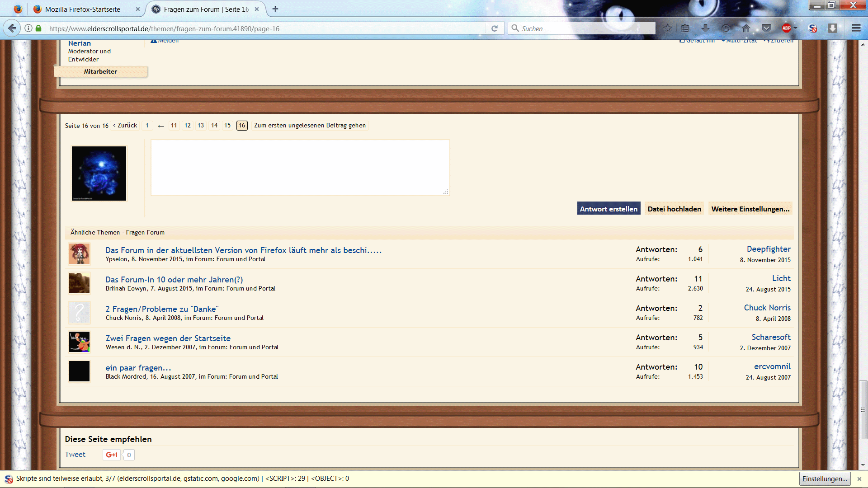Open a new browser tab
Image resolution: width=868 pixels, height=488 pixels.
[275, 9]
